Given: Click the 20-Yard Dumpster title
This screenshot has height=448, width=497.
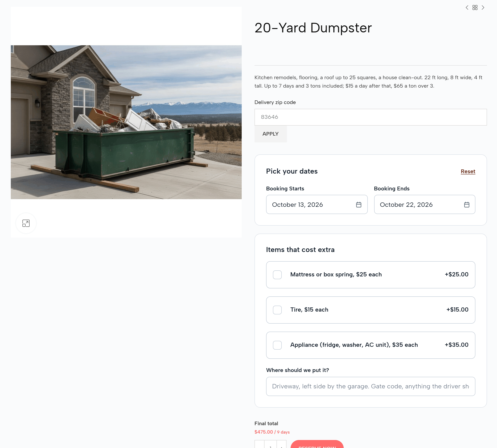Looking at the screenshot, I should (313, 28).
